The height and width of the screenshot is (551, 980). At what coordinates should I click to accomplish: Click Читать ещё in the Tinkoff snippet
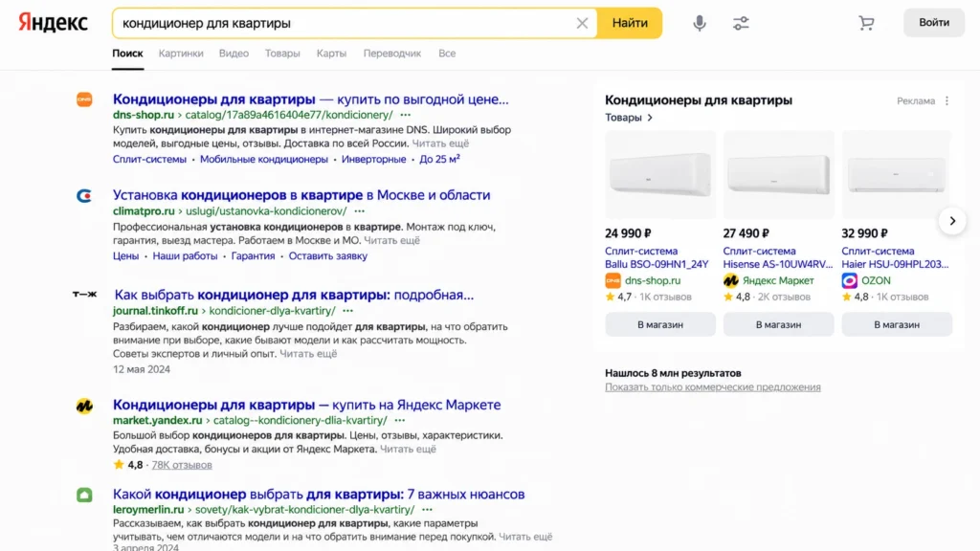[308, 354]
